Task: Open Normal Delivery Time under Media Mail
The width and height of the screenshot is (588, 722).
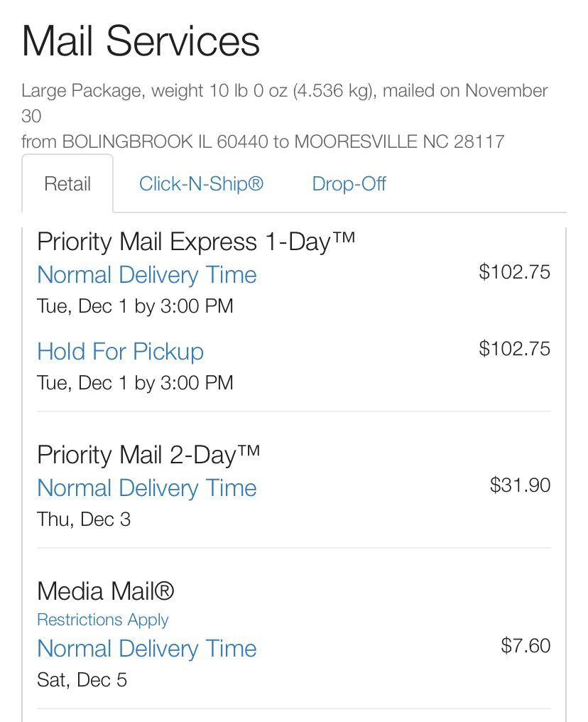Action: coord(147,648)
